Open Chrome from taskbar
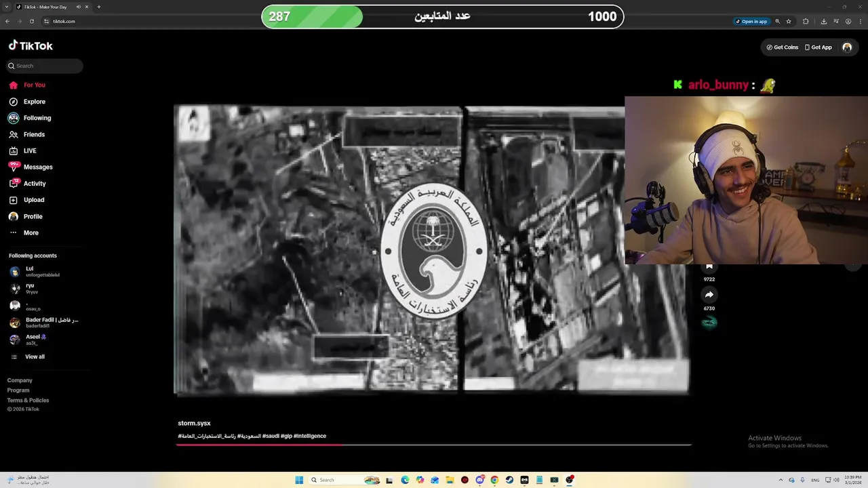The image size is (868, 488). click(x=494, y=480)
